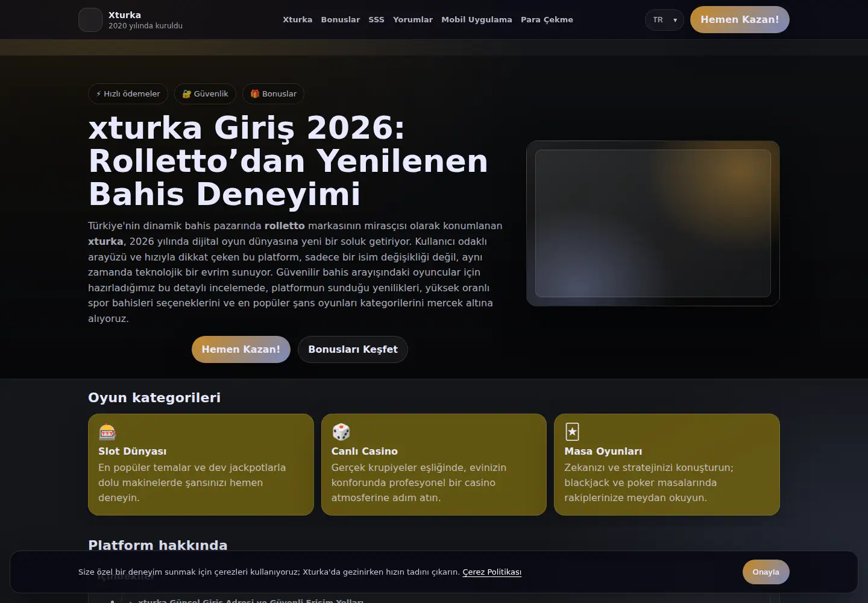Navigate to Yorumlar section
The image size is (868, 603).
413,20
